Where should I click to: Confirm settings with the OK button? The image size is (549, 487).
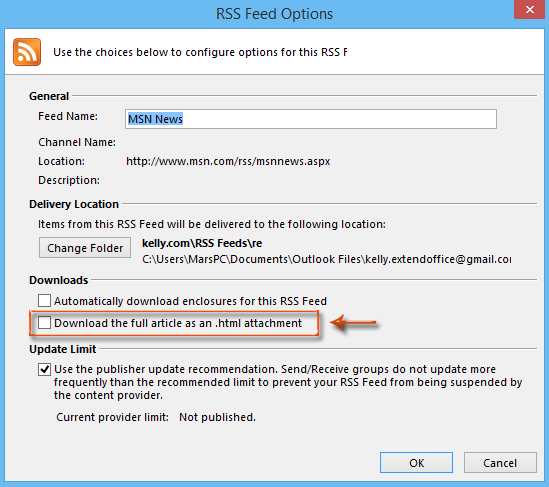416,463
